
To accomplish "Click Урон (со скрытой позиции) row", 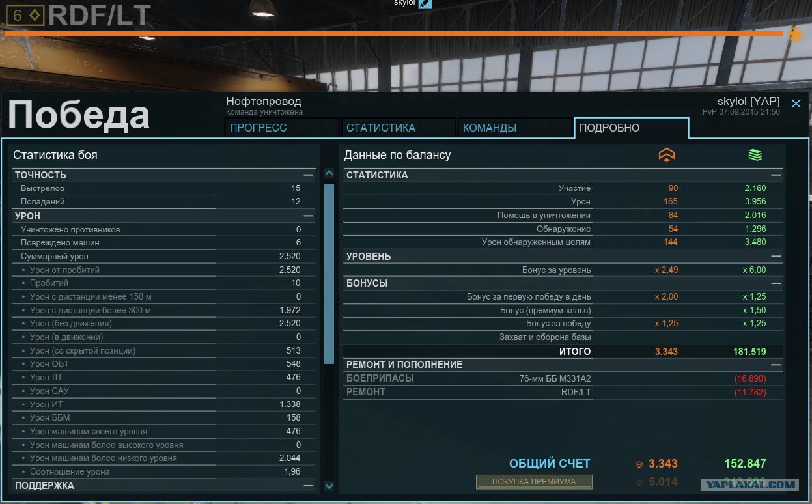I will point(163,350).
